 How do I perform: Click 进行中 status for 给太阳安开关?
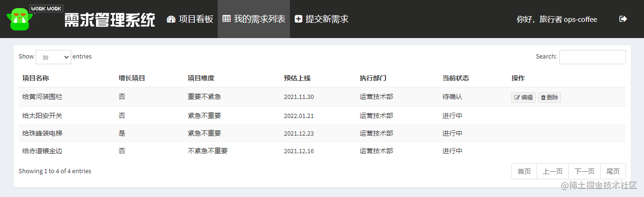[452, 115]
